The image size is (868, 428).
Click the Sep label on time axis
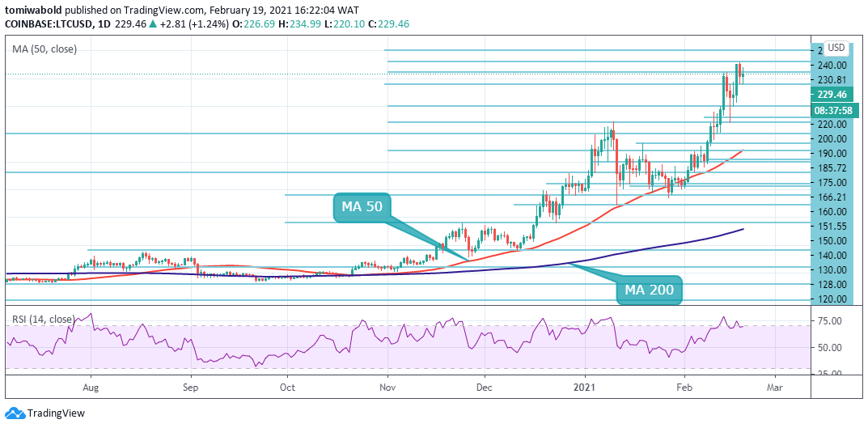(x=191, y=387)
